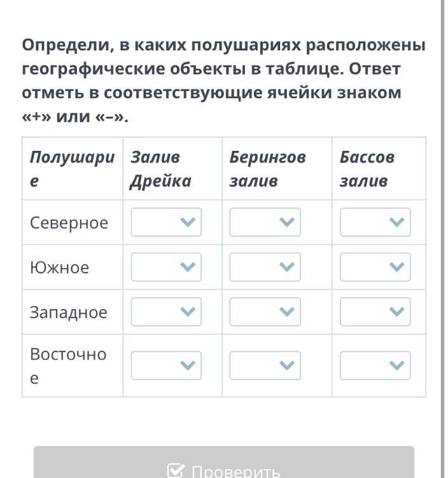
Task: Expand Южное dropdown for Бассов залив
Action: [x=375, y=267]
